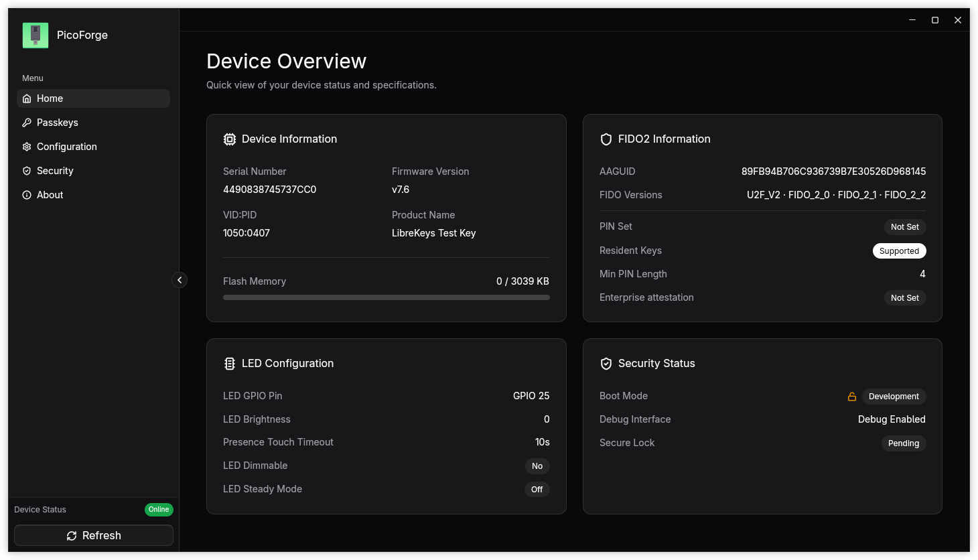Click the key icon beside Passkeys
This screenshot has height=560, width=978.
pos(27,123)
